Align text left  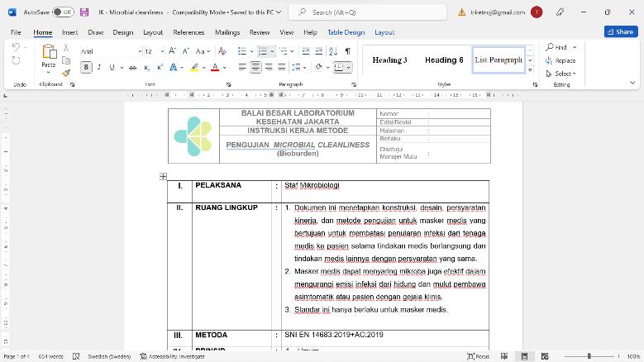(242, 67)
